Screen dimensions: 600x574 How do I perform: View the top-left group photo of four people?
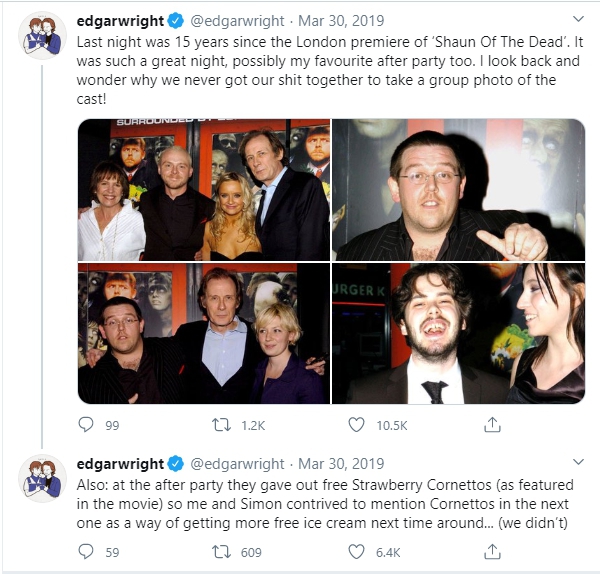click(203, 189)
